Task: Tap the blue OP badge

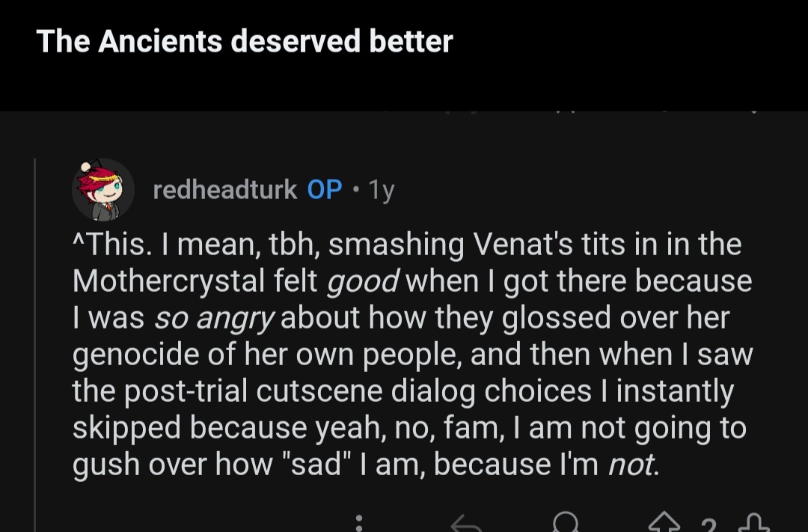Action: (x=325, y=190)
